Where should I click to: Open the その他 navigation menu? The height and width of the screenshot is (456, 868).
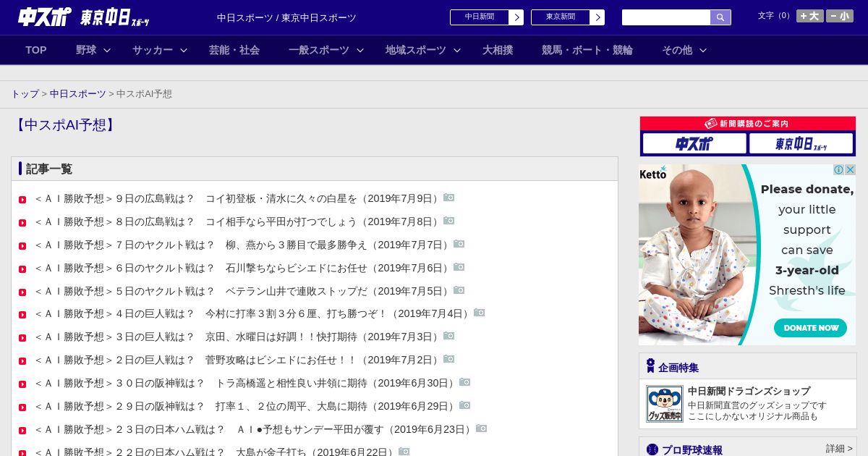click(677, 50)
